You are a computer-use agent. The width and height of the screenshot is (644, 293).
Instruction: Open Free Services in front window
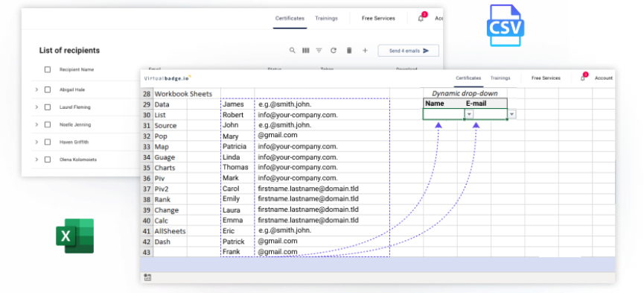[x=546, y=78]
